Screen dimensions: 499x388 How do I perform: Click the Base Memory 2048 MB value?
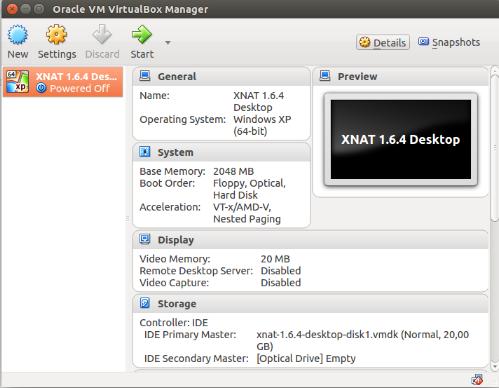tap(233, 171)
